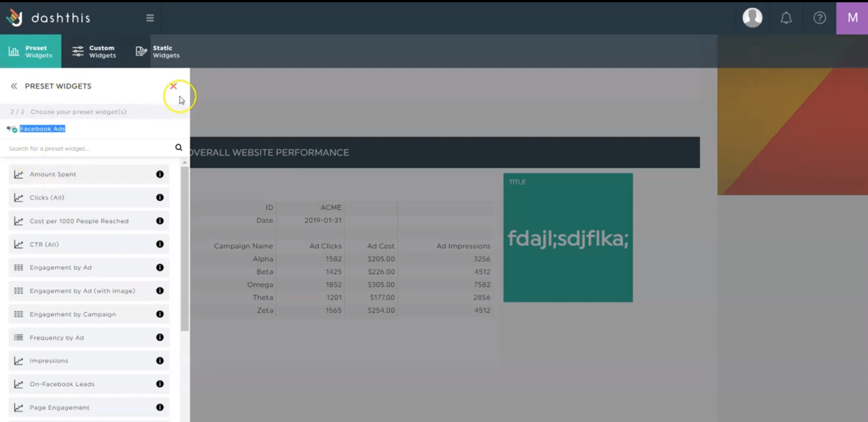Switch to the Preset Widgets tab

pyautogui.click(x=31, y=51)
